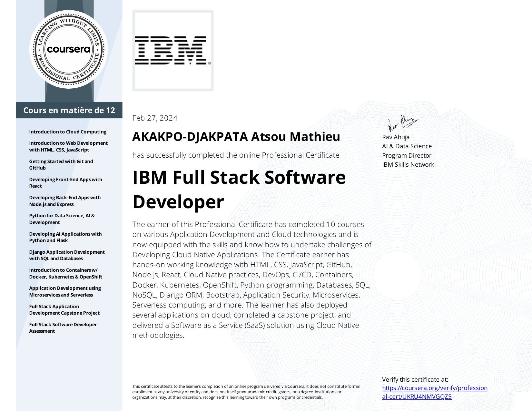Select 'Developing Back-End Apps with Node.js and Express'
Screen dimensions: 532x411
pos(65,201)
